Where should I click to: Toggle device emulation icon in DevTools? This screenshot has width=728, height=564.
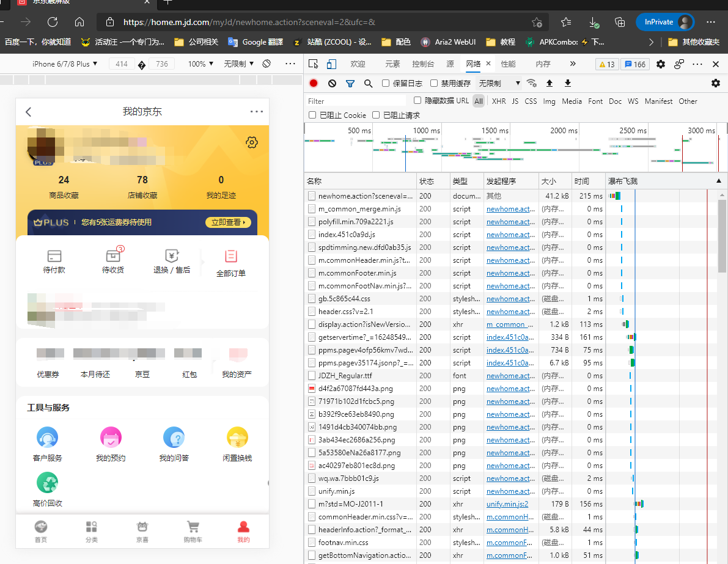tap(331, 64)
